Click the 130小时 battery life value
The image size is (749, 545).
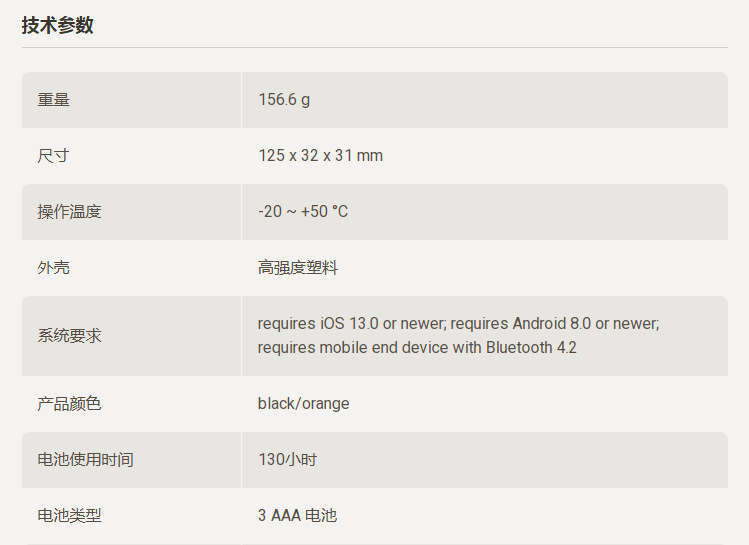(x=288, y=460)
